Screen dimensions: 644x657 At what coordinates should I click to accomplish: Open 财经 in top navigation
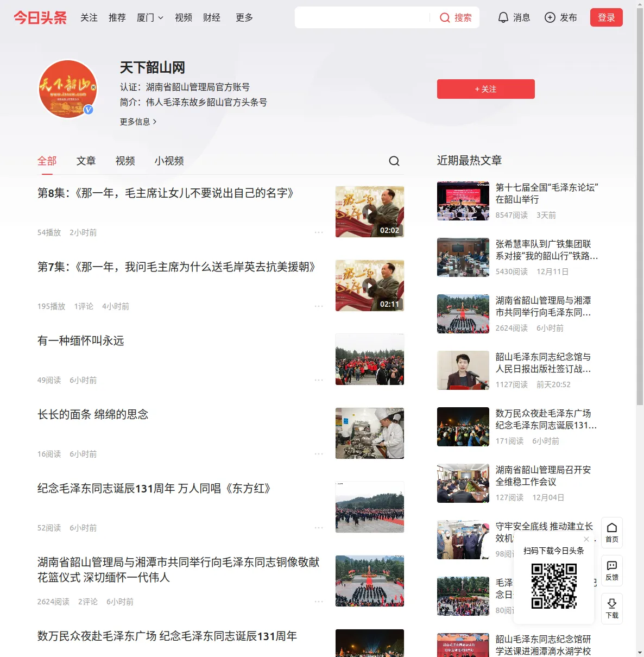[x=212, y=18]
